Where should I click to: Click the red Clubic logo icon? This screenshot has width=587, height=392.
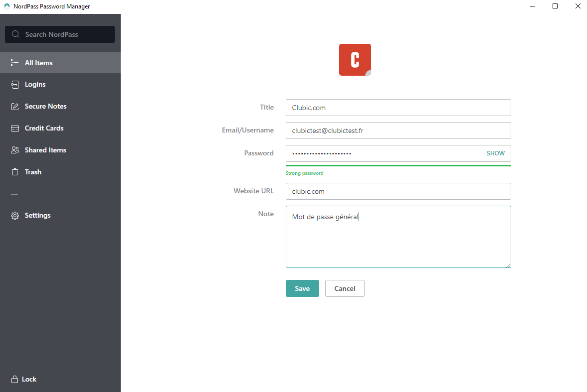click(x=355, y=60)
